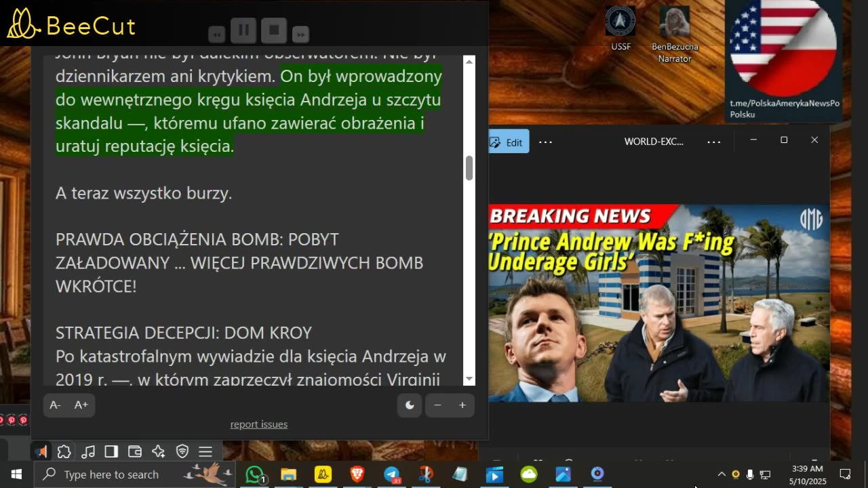Click the Type here to search box
The image size is (868, 488).
pos(135,474)
